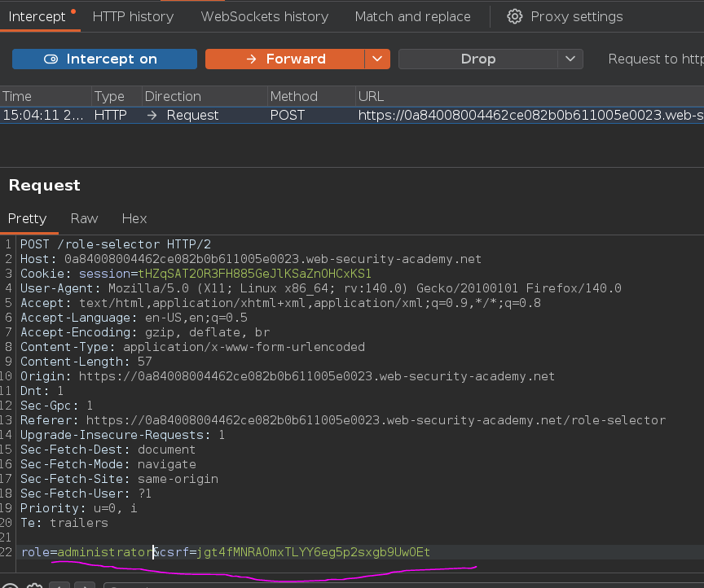Viewport: 704px width, 588px height.
Task: Click the Dnt: 1 header line
Action: [42, 391]
